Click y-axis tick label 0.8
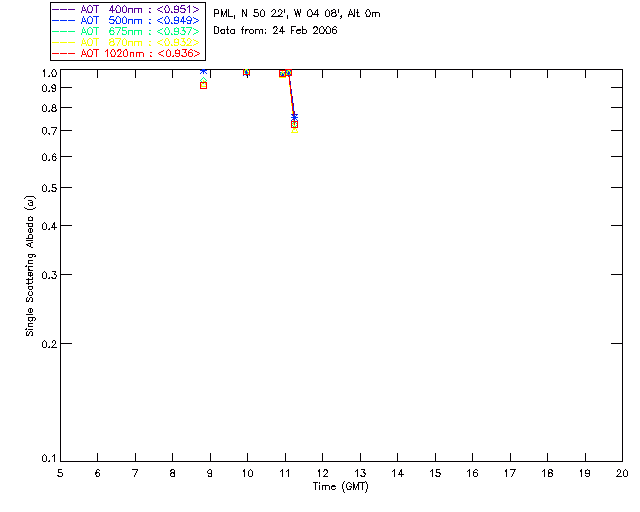Viewport: 640px width, 512px height. 49,108
